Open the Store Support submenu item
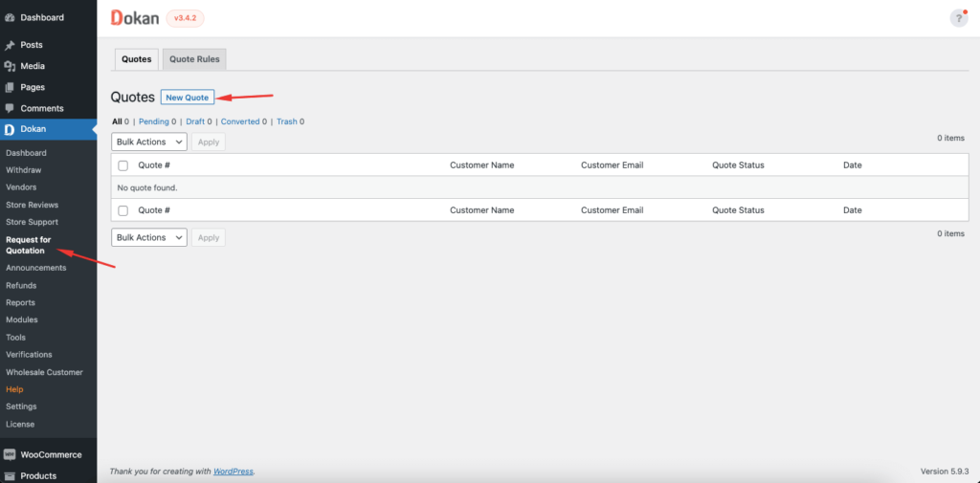Image resolution: width=980 pixels, height=483 pixels. [32, 222]
